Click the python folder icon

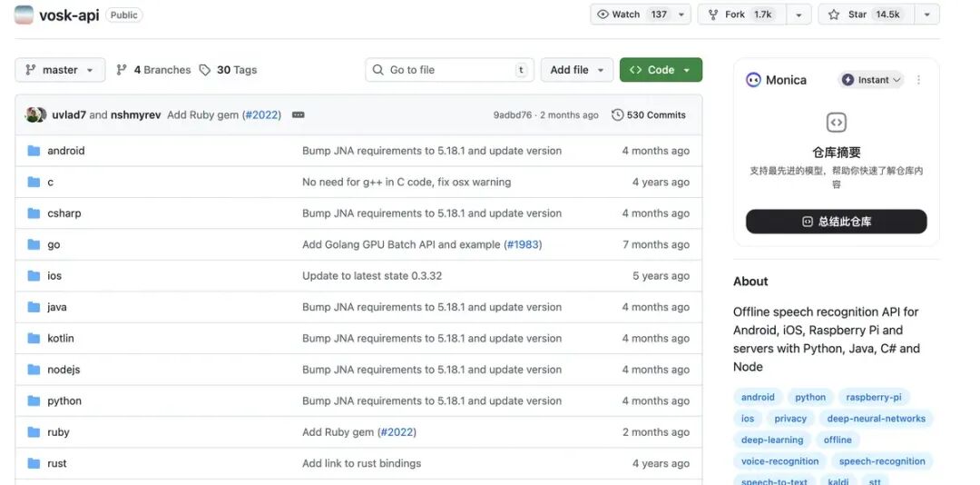click(x=34, y=401)
